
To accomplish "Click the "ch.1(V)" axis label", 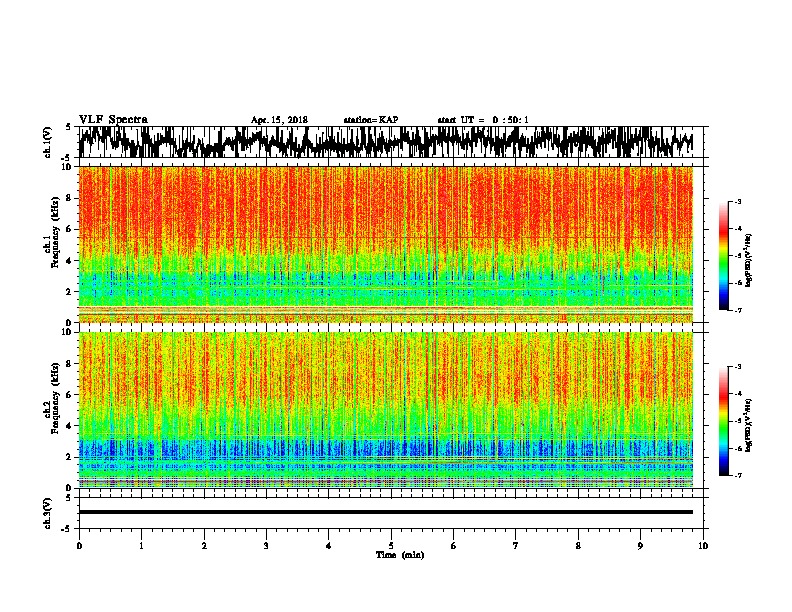I will click(x=48, y=142).
